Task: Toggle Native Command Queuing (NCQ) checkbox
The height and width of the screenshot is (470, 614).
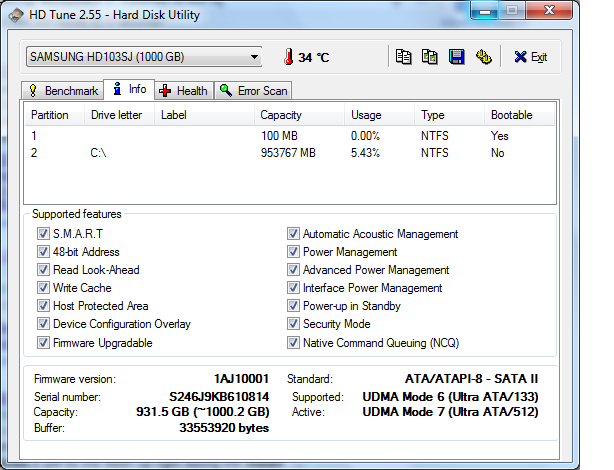Action: coord(293,342)
